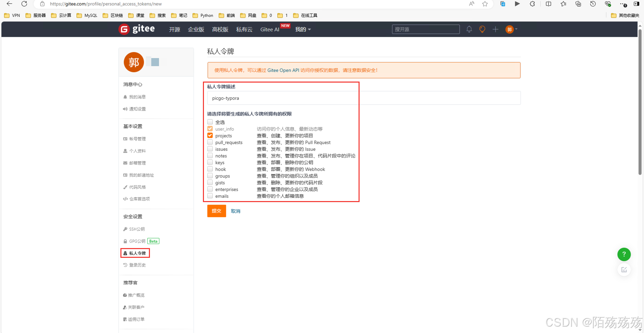Click the Gitee logo
Image resolution: width=644 pixels, height=333 pixels.
point(137,29)
